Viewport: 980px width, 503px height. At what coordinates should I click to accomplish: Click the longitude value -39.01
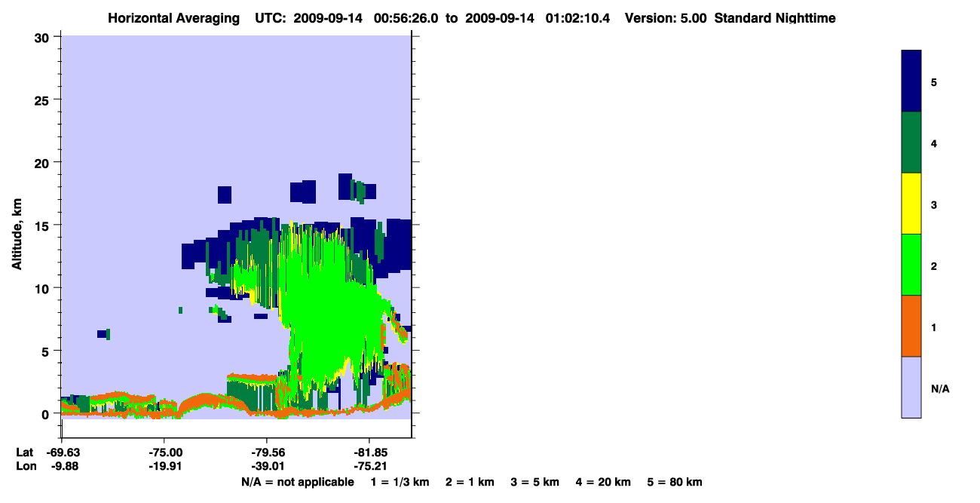[x=267, y=466]
